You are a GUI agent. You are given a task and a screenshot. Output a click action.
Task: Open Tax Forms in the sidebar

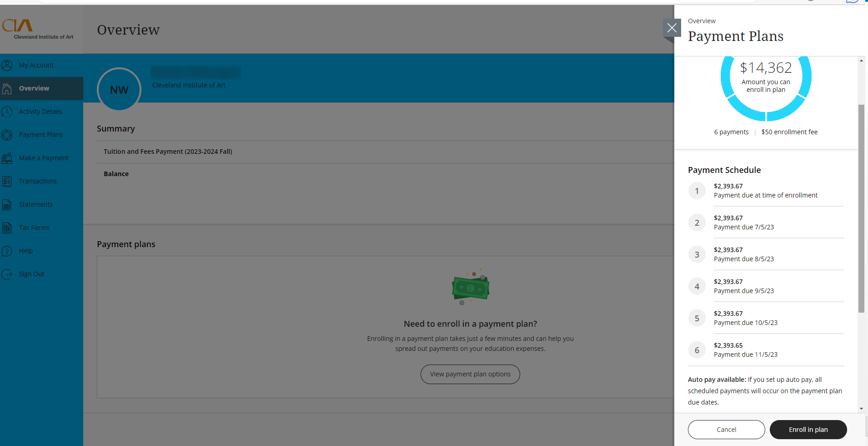click(41, 228)
